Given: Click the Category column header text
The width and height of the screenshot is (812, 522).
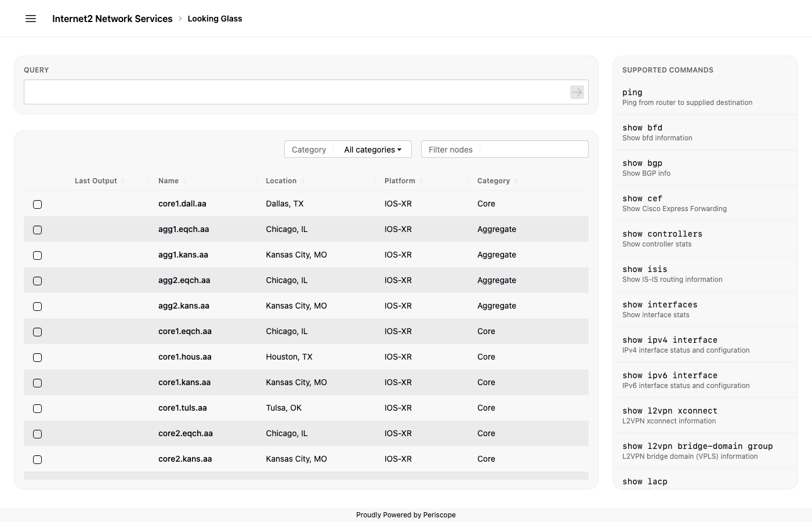Looking at the screenshot, I should point(494,181).
